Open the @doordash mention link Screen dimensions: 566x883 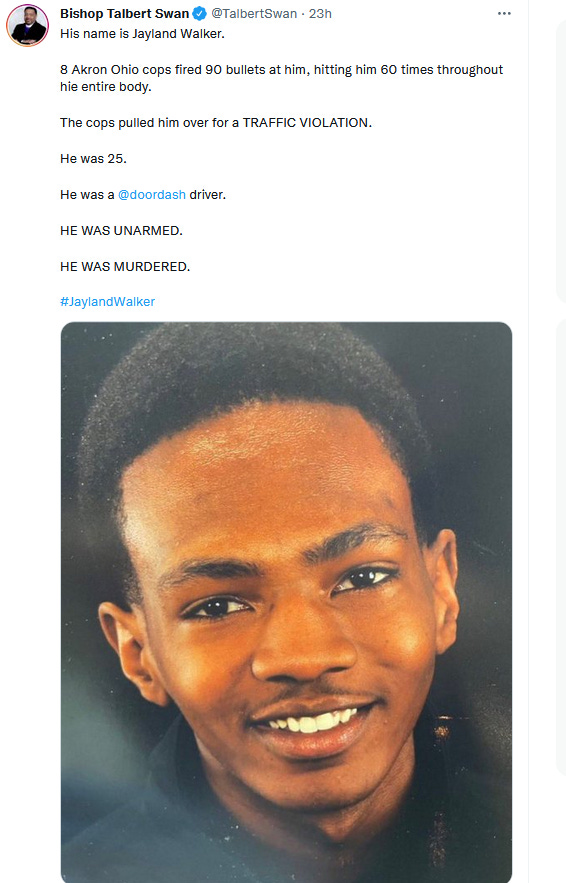click(x=151, y=194)
